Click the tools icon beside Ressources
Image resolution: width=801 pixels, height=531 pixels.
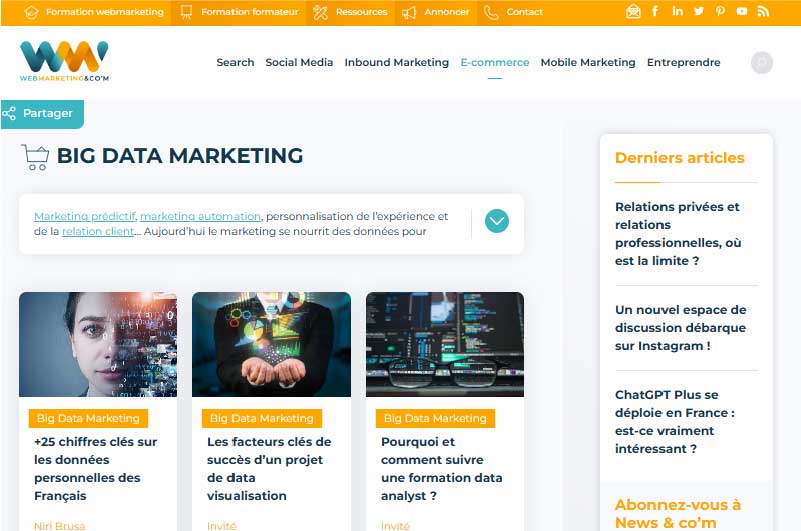pyautogui.click(x=320, y=12)
